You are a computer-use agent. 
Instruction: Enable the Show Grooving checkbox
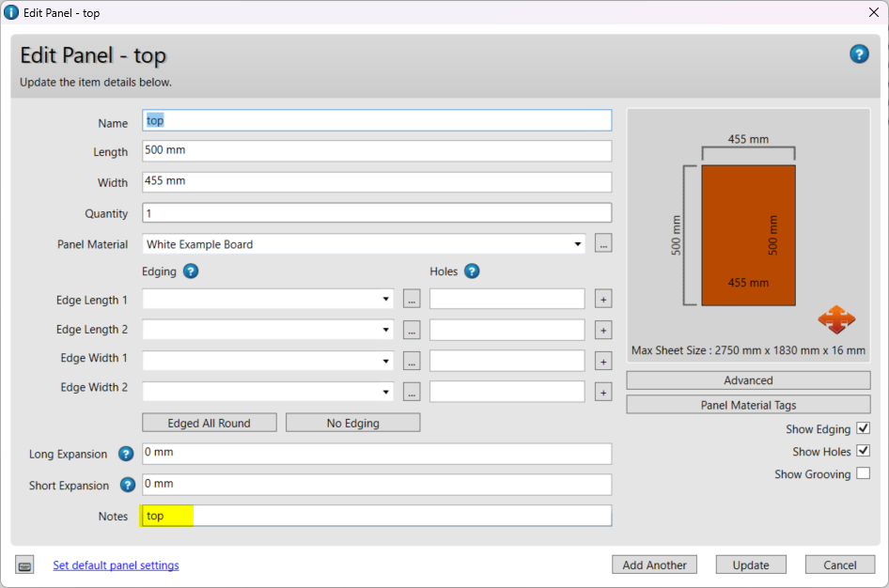pos(864,474)
